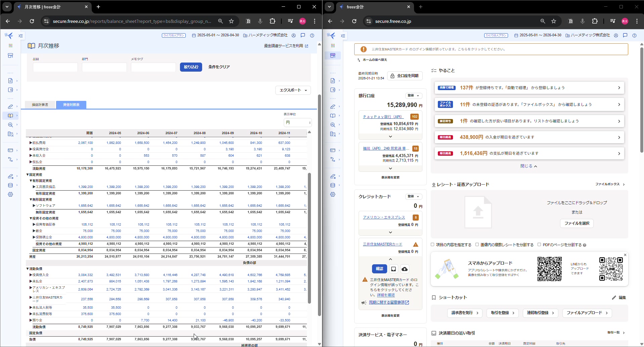Image resolution: width=644 pixels, height=347 pixels.
Task: Check 画像内の複数レシートを分割する option
Action: click(477, 245)
